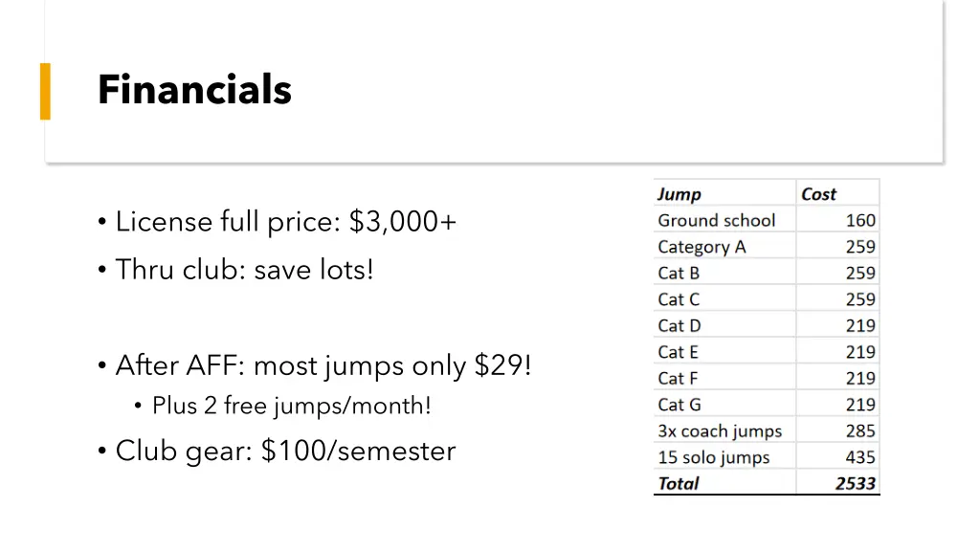
Task: Click the 15 solo jumps cost 435
Action: pos(860,457)
